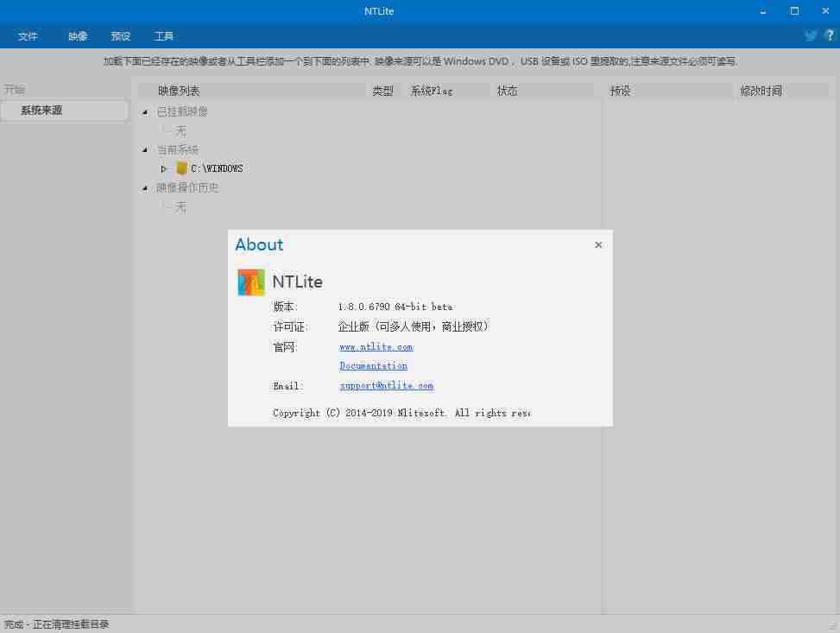
Task: Select the C:\WINDOWS folder icon
Action: pyautogui.click(x=181, y=168)
